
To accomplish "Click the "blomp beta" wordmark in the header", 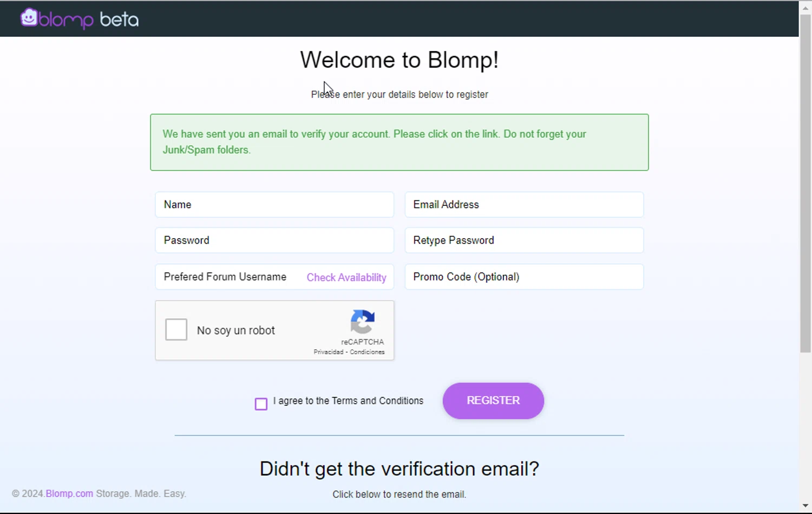I will (x=89, y=20).
